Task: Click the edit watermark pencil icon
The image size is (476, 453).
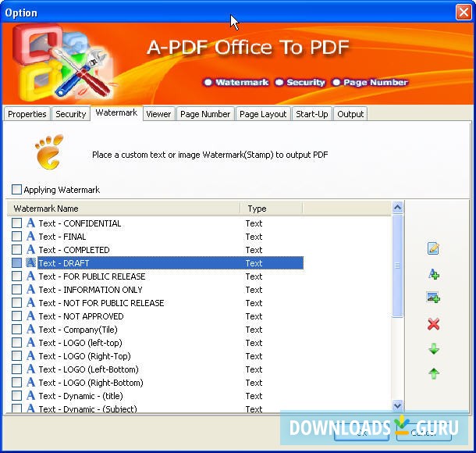Action: (433, 248)
